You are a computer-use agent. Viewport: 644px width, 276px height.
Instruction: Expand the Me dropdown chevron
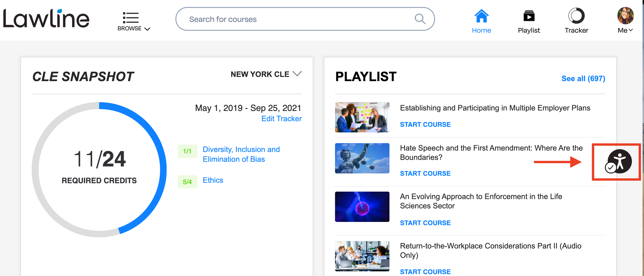631,30
